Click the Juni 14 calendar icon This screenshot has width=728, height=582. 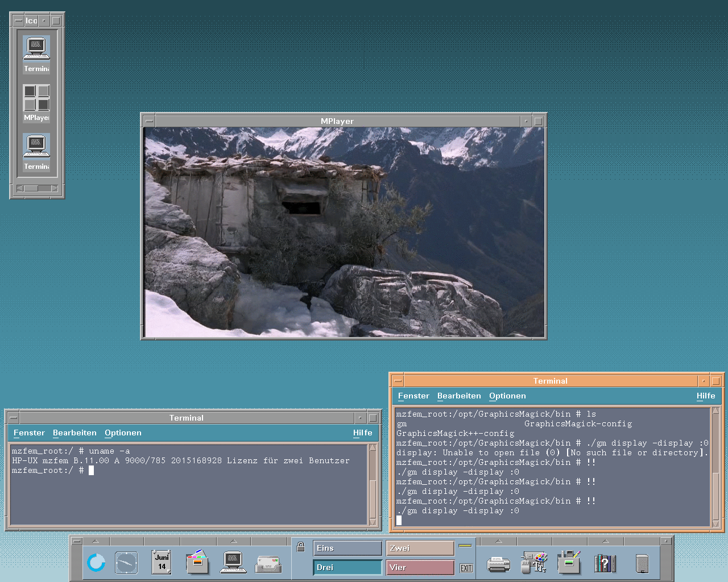click(162, 562)
